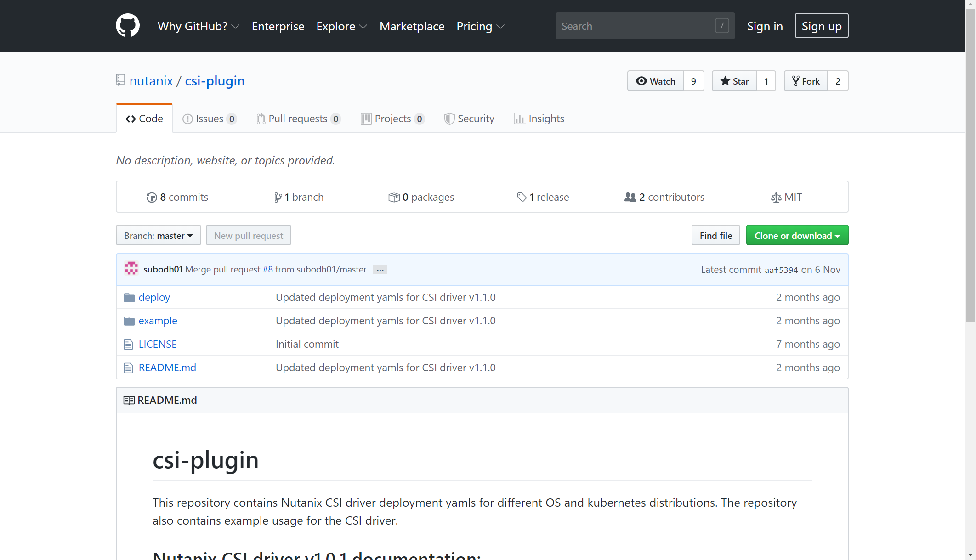This screenshot has height=560, width=976.
Task: Open the MIT license link
Action: pyautogui.click(x=786, y=197)
